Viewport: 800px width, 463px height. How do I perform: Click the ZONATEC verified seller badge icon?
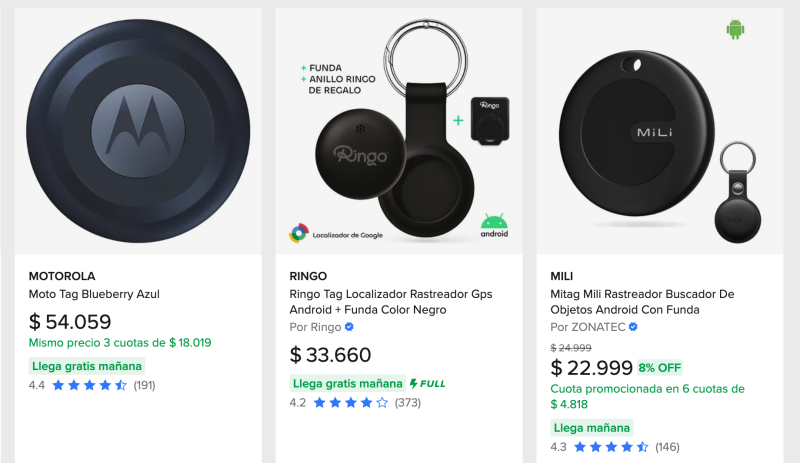click(633, 327)
